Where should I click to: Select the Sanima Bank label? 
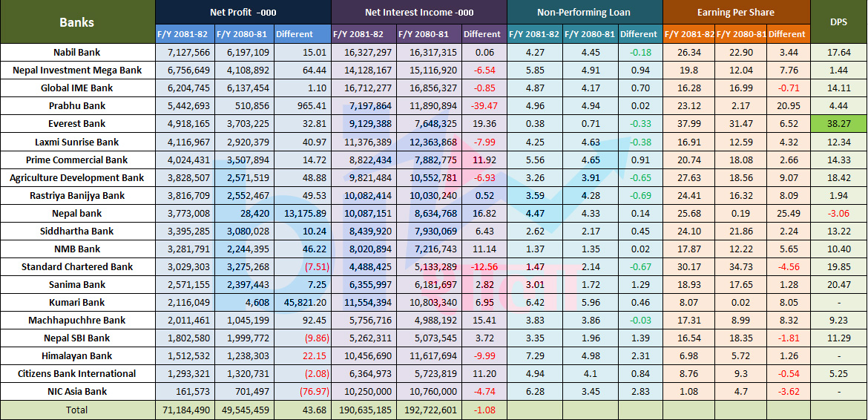pyautogui.click(x=77, y=285)
